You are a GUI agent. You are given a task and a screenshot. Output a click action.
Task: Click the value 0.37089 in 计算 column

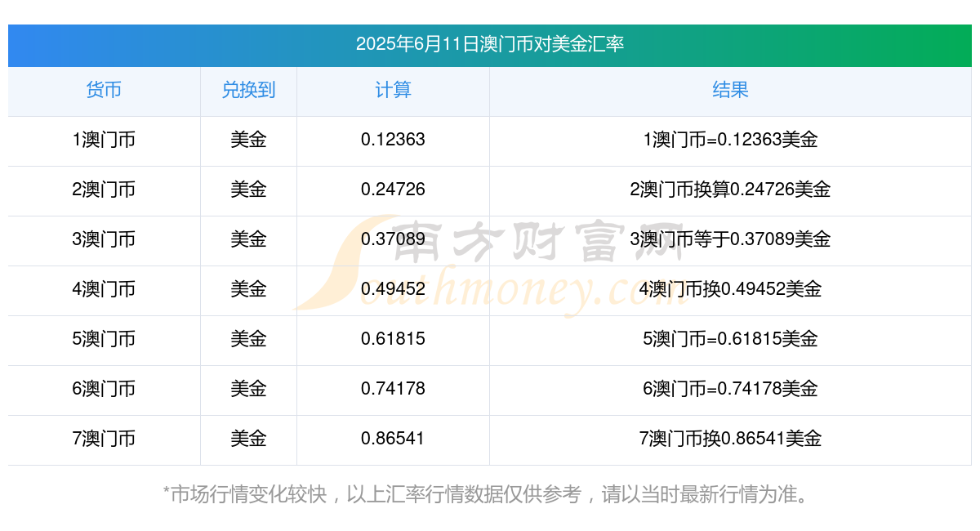[x=393, y=239]
